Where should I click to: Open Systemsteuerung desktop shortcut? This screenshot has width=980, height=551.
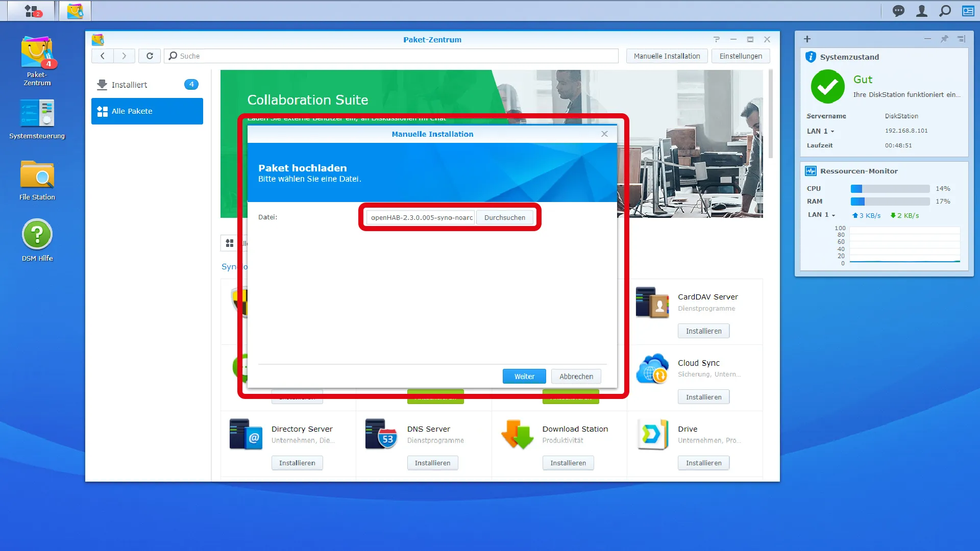click(37, 119)
